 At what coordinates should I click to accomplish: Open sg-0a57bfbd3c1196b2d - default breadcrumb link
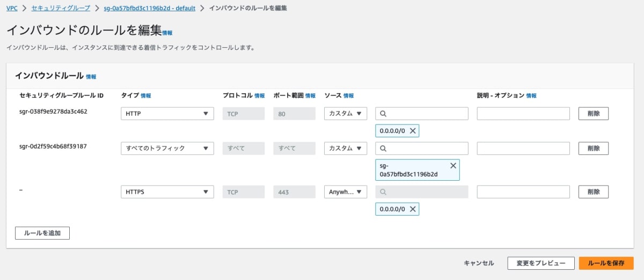click(149, 8)
